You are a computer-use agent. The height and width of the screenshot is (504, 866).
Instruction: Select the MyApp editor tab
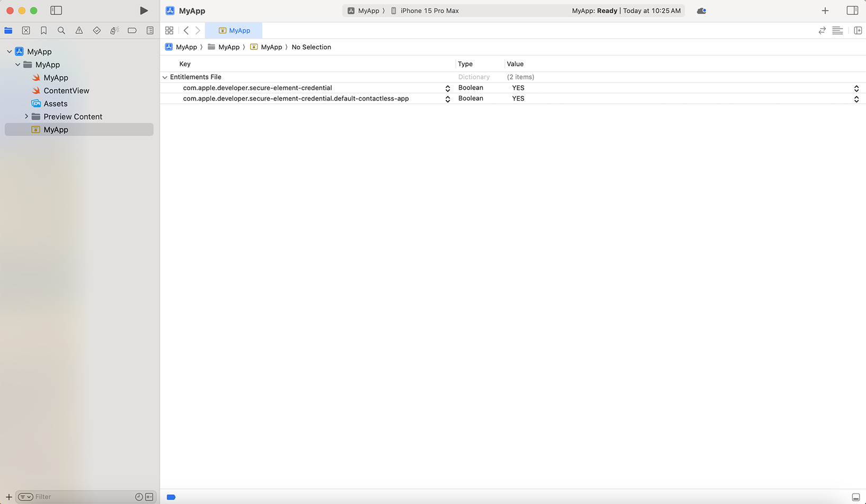(234, 31)
